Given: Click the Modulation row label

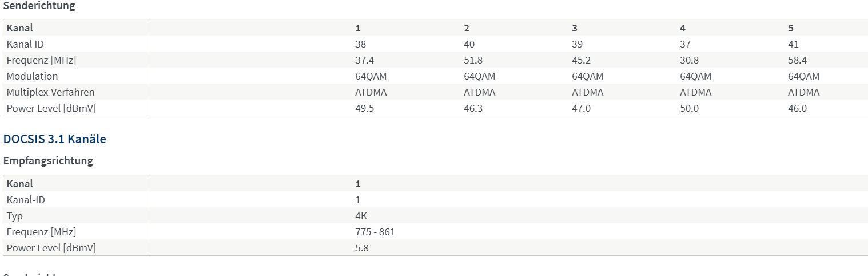Looking at the screenshot, I should pos(32,76).
